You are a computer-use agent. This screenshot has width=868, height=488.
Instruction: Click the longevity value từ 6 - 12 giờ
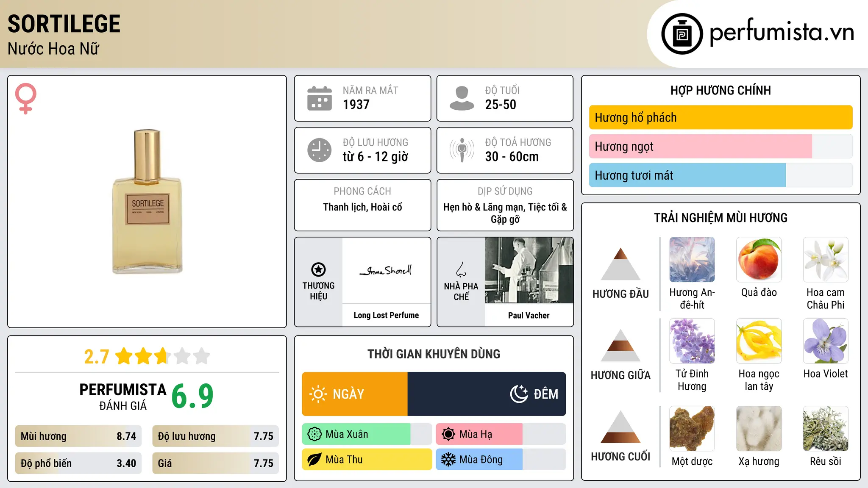[376, 157]
